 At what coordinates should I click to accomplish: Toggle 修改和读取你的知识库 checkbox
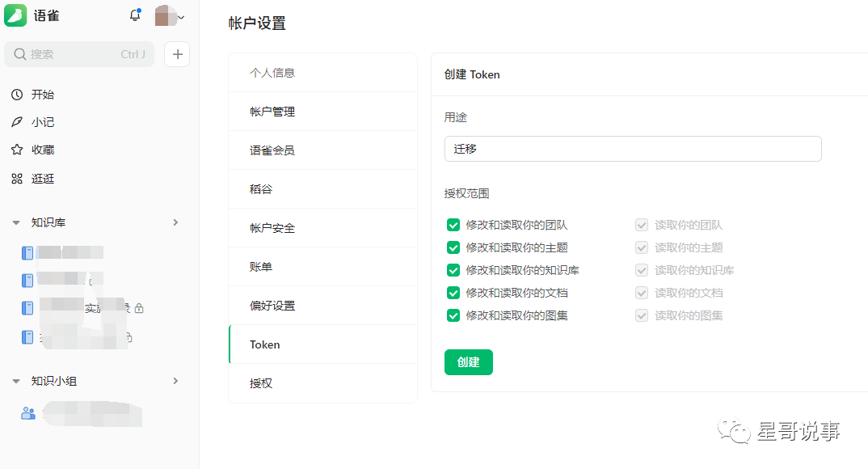[453, 270]
